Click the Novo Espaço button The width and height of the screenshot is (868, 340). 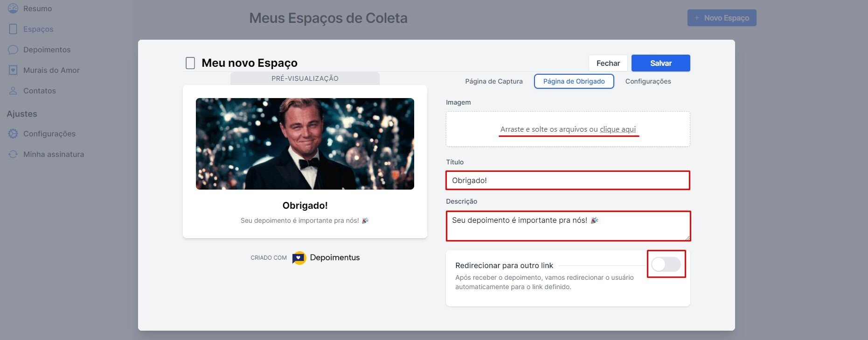tap(722, 18)
